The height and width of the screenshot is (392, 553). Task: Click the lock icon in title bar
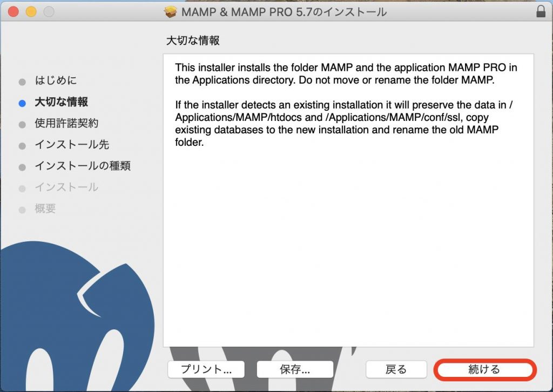541,11
